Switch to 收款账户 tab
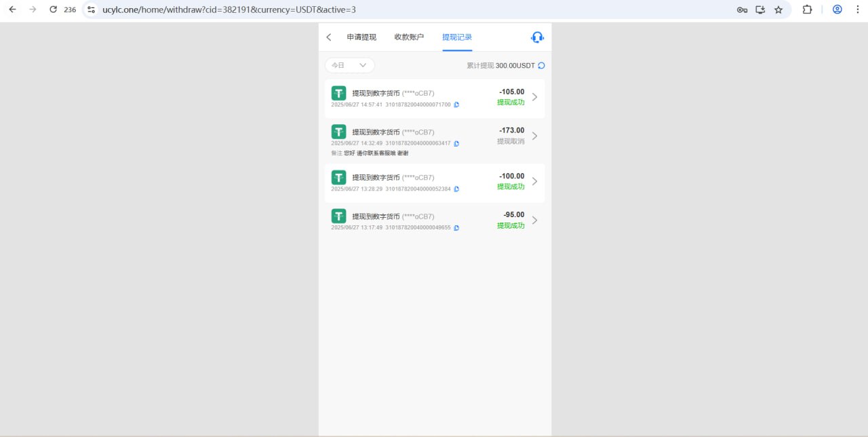Screen dimensions: 868x437 click(409, 37)
